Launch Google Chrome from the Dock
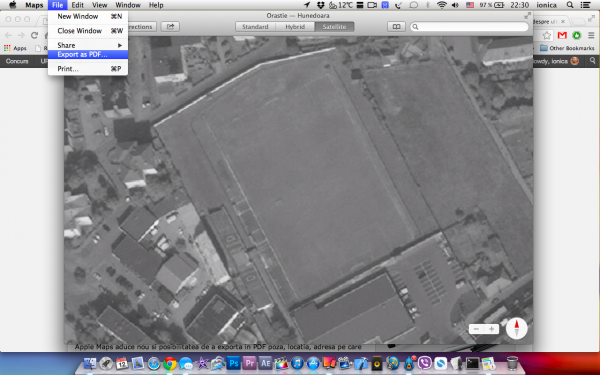This screenshot has width=600, height=375. (170, 363)
